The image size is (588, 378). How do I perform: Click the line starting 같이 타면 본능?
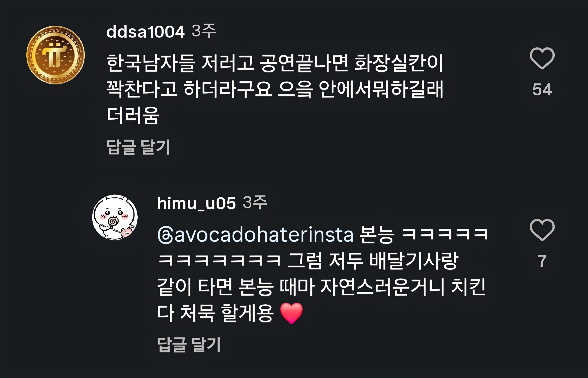321,287
